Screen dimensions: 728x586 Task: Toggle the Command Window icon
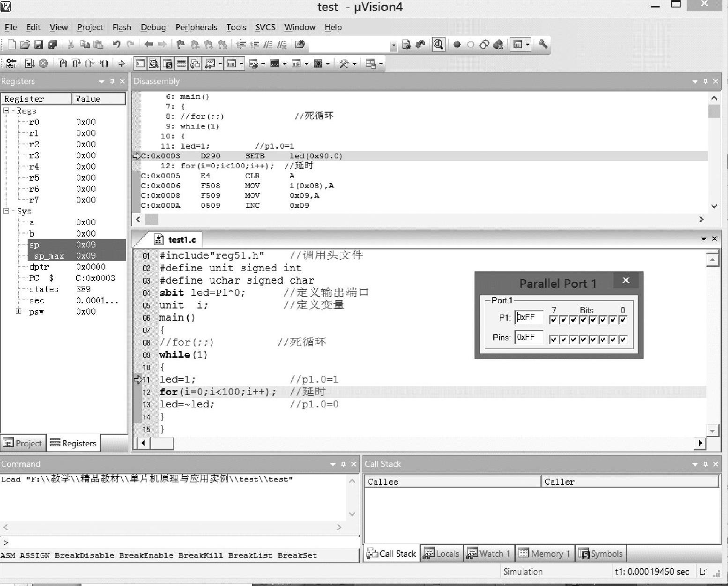coord(140,64)
